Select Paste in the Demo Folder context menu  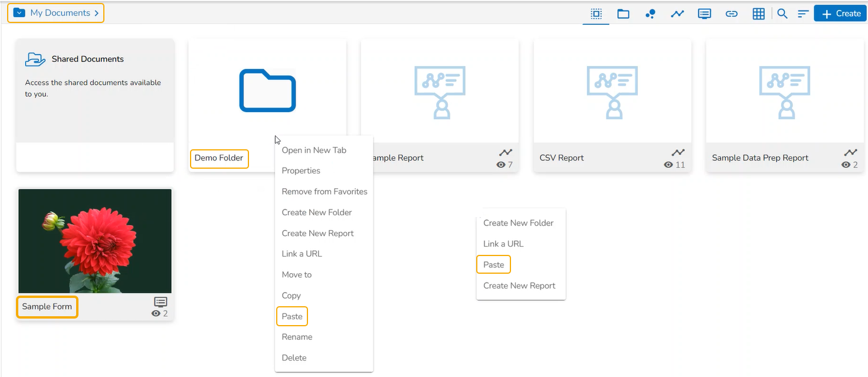pyautogui.click(x=292, y=316)
